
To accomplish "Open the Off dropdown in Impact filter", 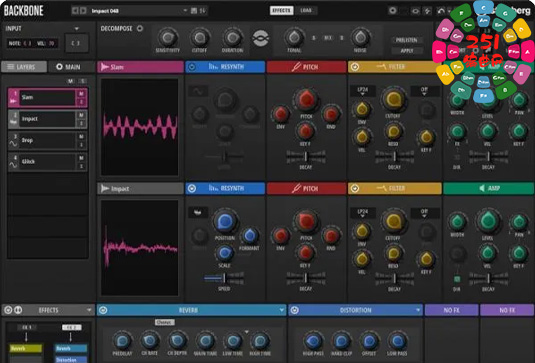I will (x=424, y=213).
